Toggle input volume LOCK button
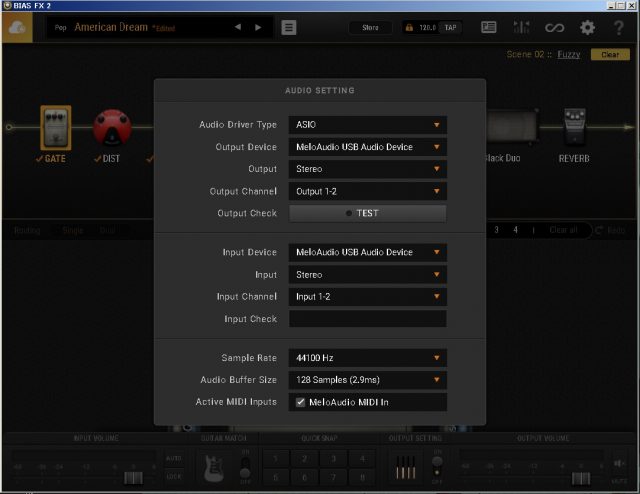 point(173,476)
